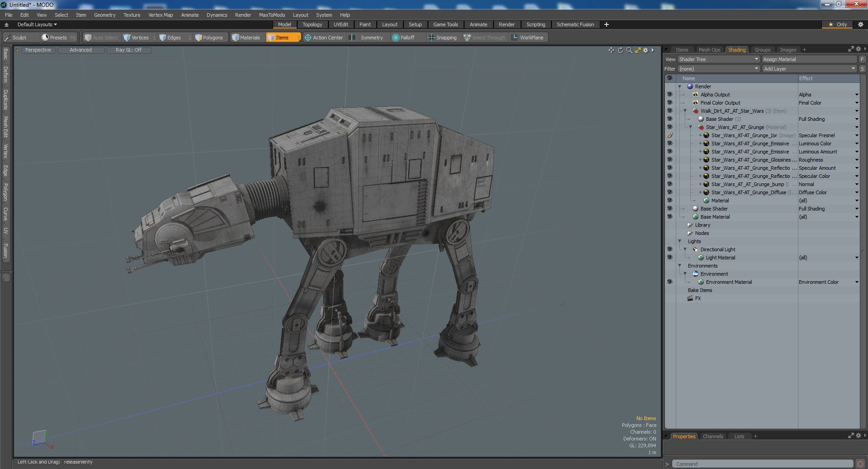Click the viewport axis gizmo

point(43,438)
